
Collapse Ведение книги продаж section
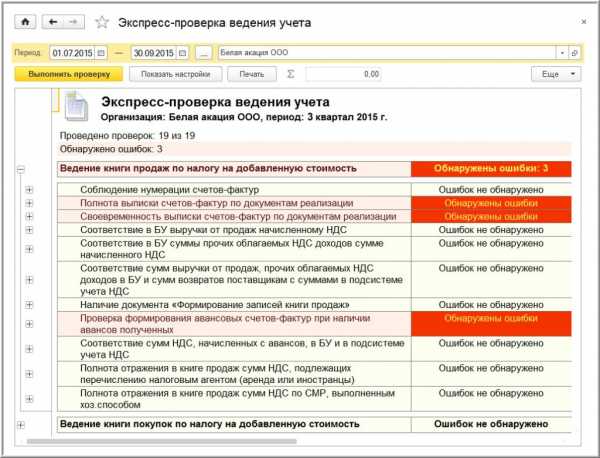point(20,170)
